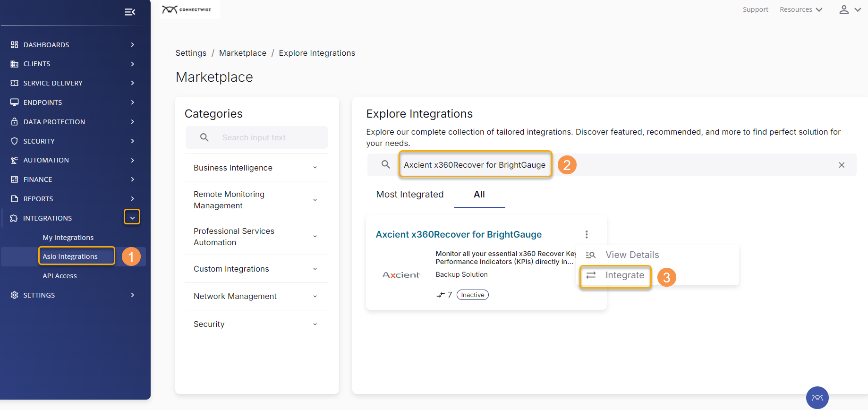Open the Axcient card three-dot menu
This screenshot has height=410, width=868.
click(587, 234)
